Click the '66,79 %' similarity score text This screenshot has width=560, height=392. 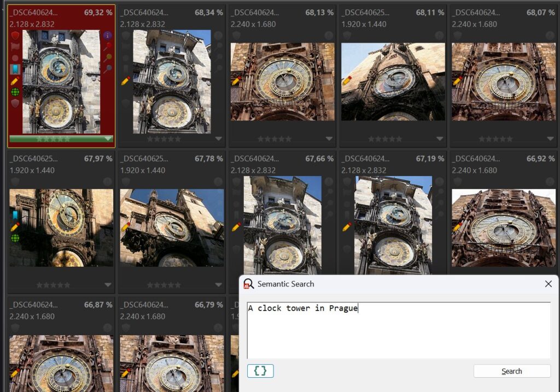coord(208,305)
